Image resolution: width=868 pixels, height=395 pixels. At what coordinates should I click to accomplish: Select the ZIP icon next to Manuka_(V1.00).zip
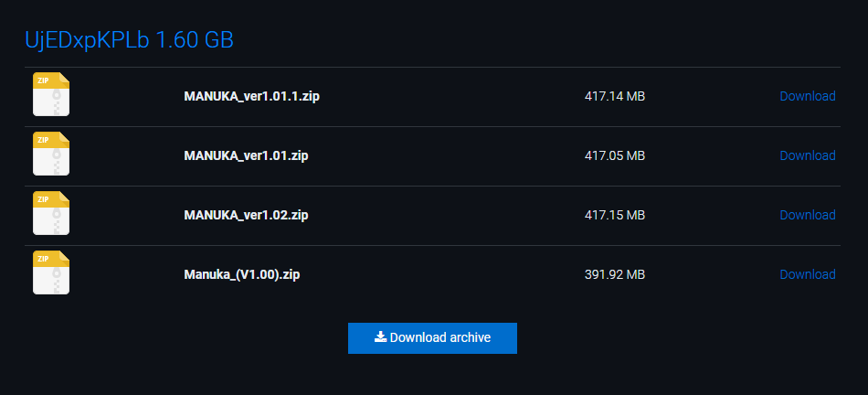click(51, 272)
